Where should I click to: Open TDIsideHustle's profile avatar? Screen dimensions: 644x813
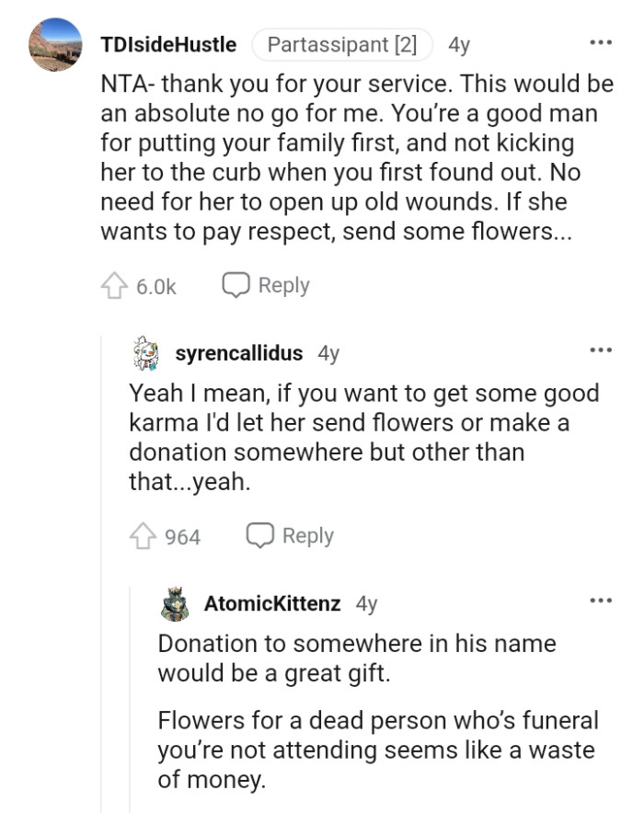[55, 41]
